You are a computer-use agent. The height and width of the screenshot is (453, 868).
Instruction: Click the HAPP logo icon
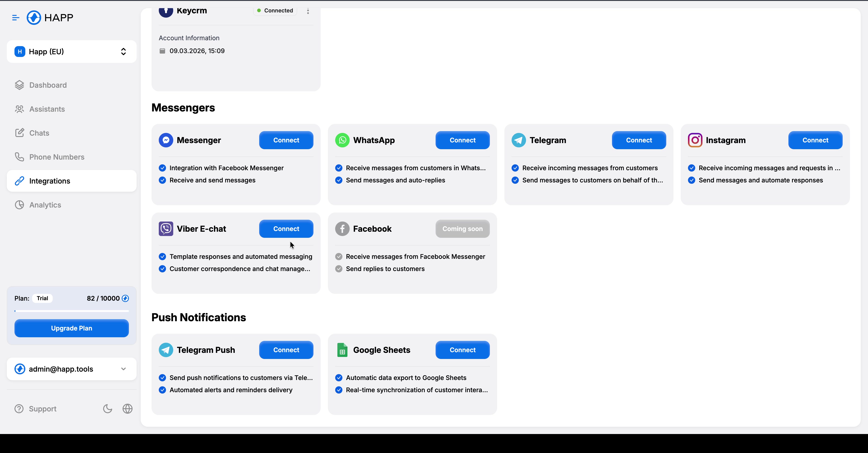point(34,17)
